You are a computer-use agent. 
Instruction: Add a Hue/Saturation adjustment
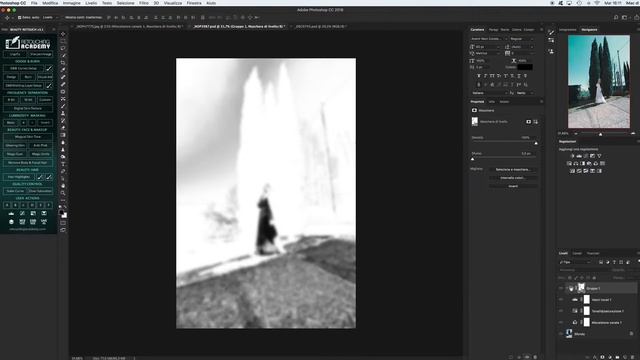click(x=569, y=163)
